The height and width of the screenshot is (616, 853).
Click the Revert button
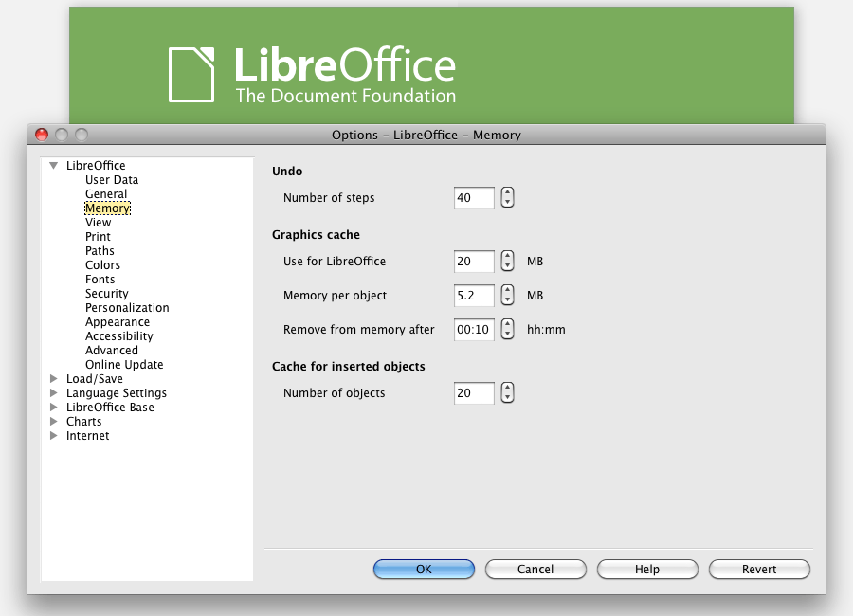tap(759, 570)
